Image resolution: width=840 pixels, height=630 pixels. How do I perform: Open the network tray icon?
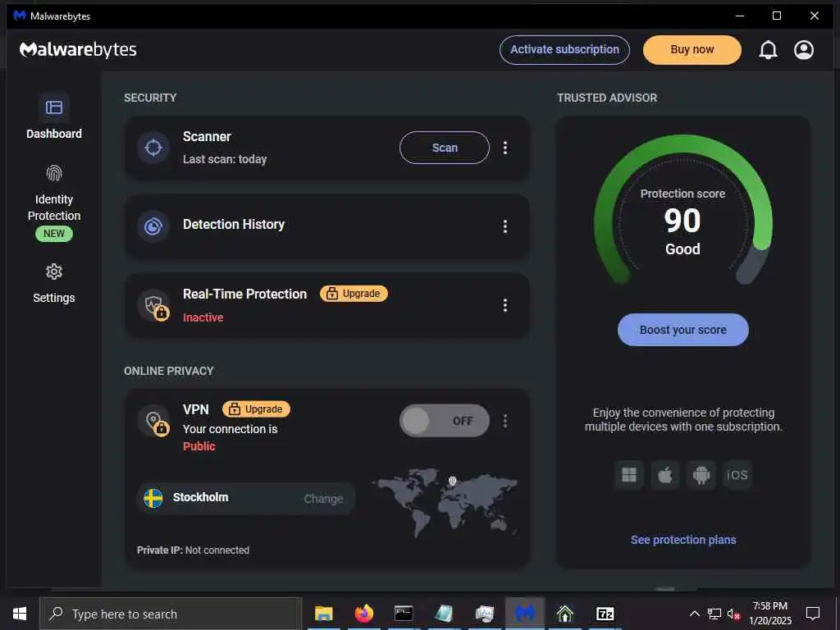714,614
